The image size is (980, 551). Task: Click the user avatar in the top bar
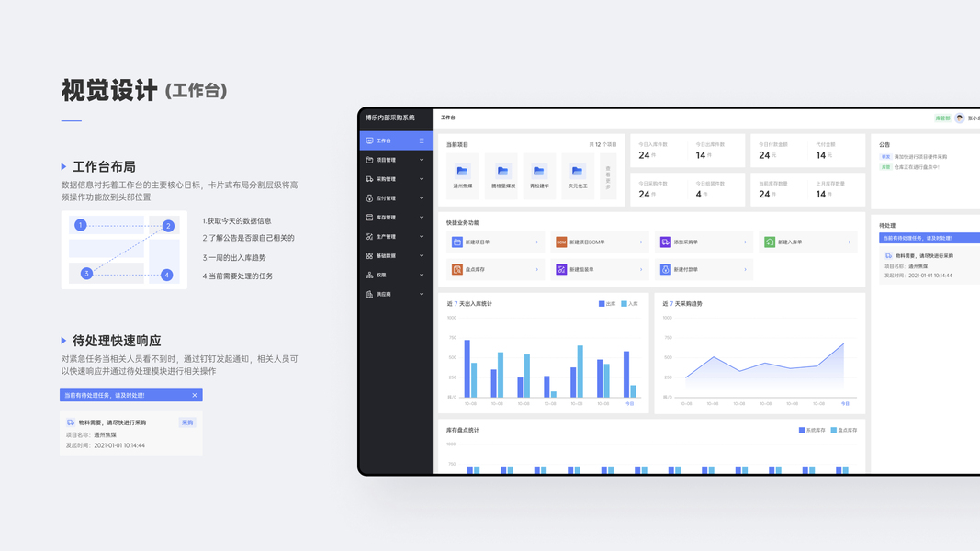pyautogui.click(x=960, y=118)
